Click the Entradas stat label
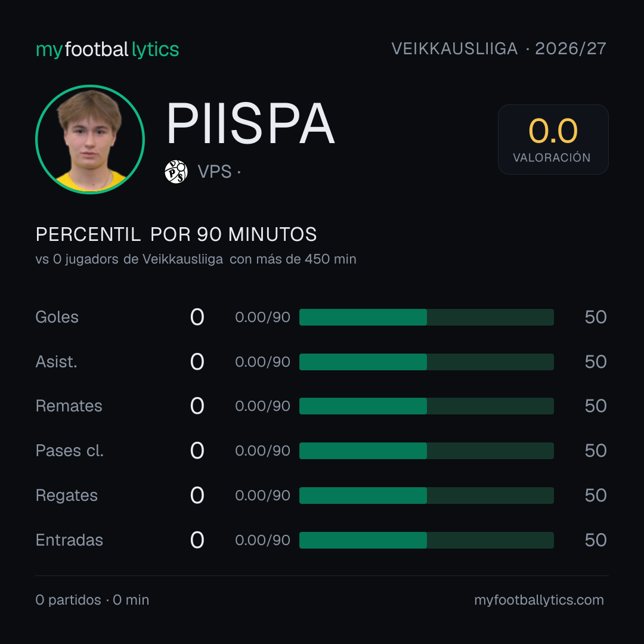Screen dimensions: 644x644 [69, 540]
